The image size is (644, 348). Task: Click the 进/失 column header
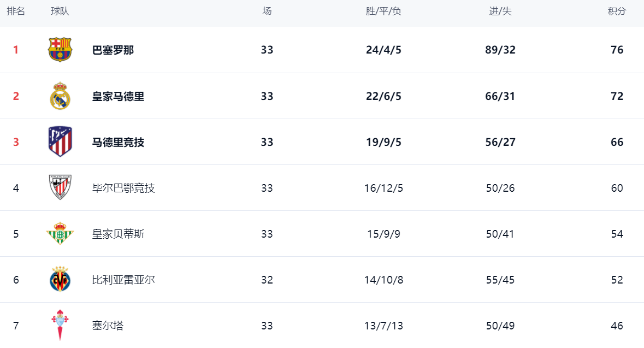(500, 11)
